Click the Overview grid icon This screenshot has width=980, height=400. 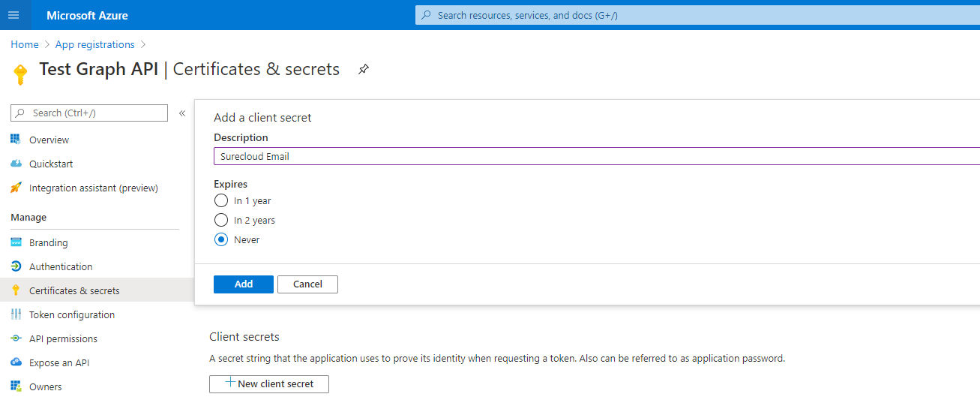[x=16, y=140]
